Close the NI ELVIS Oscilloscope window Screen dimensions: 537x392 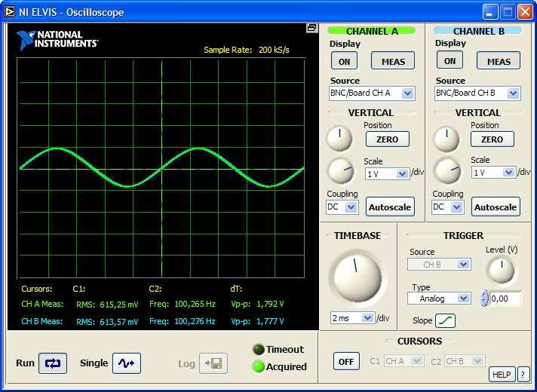click(525, 12)
